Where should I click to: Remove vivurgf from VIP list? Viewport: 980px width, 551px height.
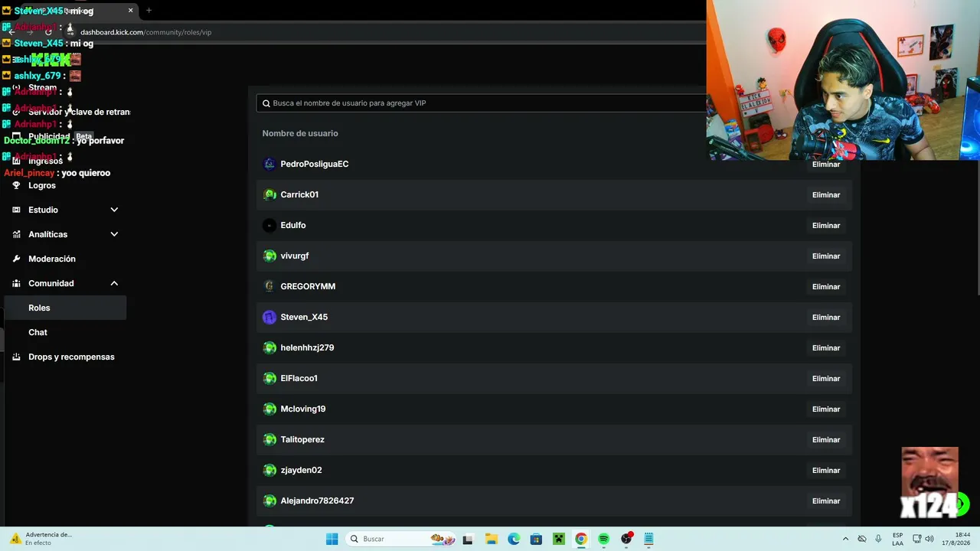(826, 256)
